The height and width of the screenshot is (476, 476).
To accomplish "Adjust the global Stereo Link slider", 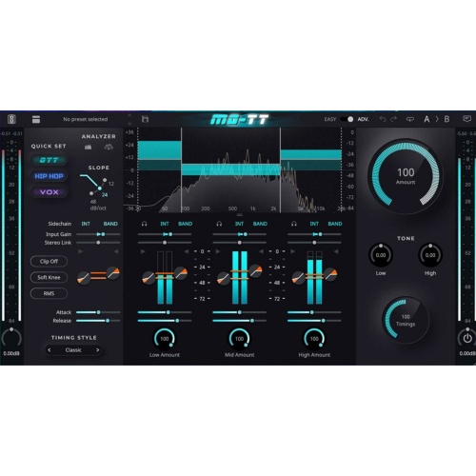I will [98, 243].
